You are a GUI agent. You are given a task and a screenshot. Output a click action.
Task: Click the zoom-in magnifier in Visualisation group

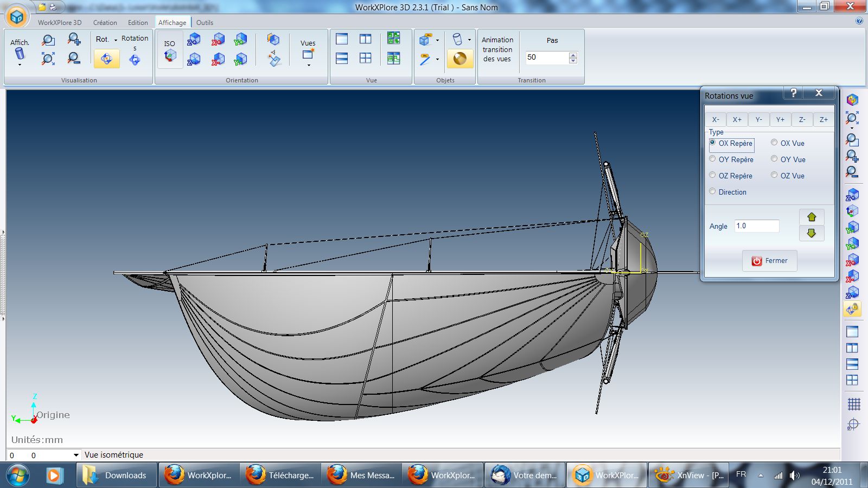(x=74, y=40)
